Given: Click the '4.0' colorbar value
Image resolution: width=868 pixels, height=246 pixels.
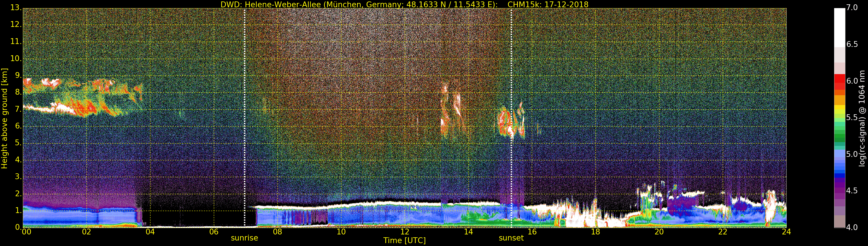Looking at the screenshot, I should [852, 227].
